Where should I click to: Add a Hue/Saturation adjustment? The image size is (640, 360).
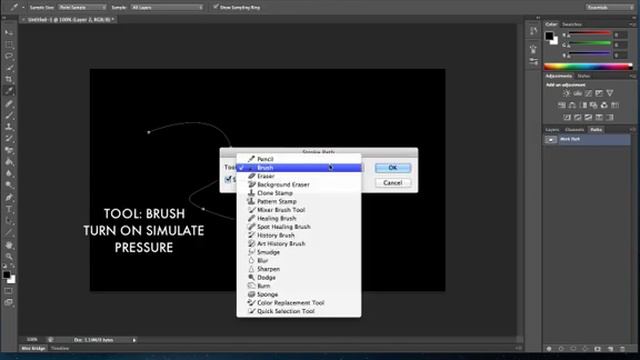coord(562,105)
